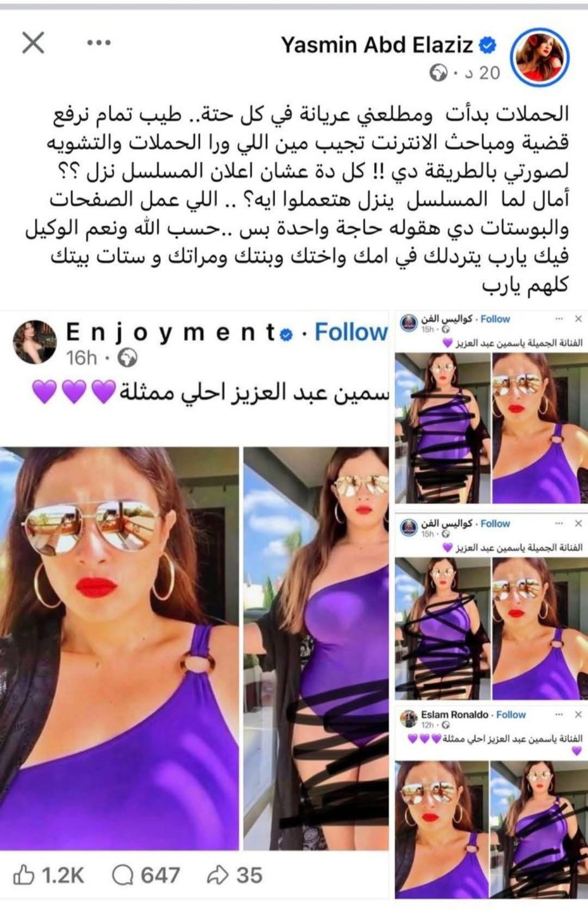Viewport: 588px width, 915px height.
Task: Follow the second كواليس الفن post
Action: click(495, 523)
